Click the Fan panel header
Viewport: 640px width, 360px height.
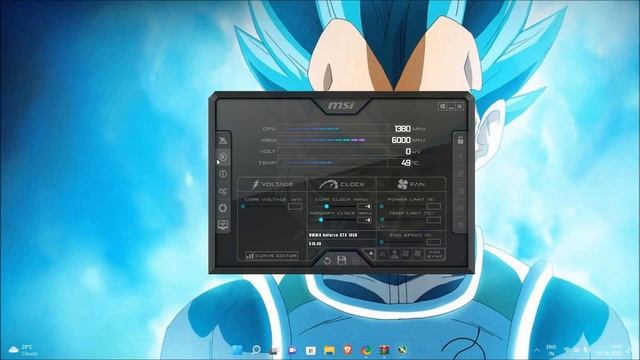(x=411, y=184)
